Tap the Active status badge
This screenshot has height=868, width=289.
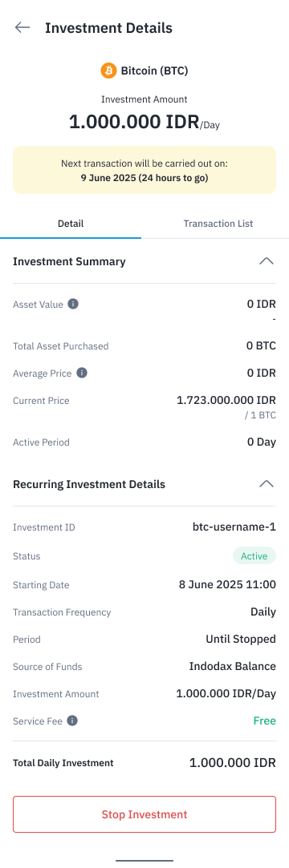[x=254, y=555]
